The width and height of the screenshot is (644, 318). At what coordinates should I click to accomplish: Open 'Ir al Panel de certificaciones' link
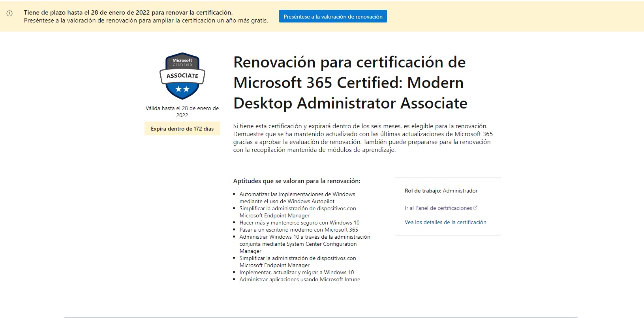438,208
